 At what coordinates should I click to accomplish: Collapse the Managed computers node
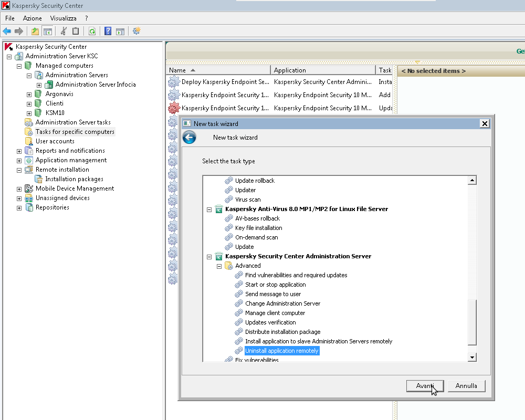(x=19, y=66)
